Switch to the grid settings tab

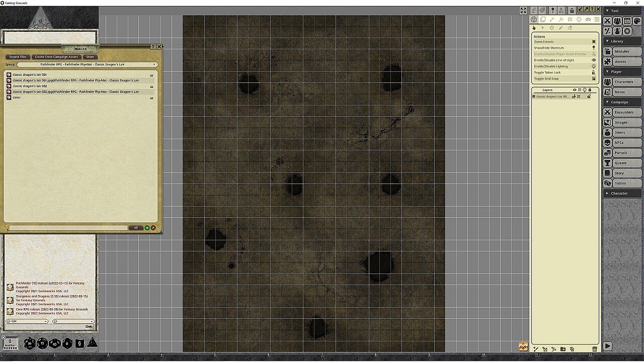click(x=597, y=20)
